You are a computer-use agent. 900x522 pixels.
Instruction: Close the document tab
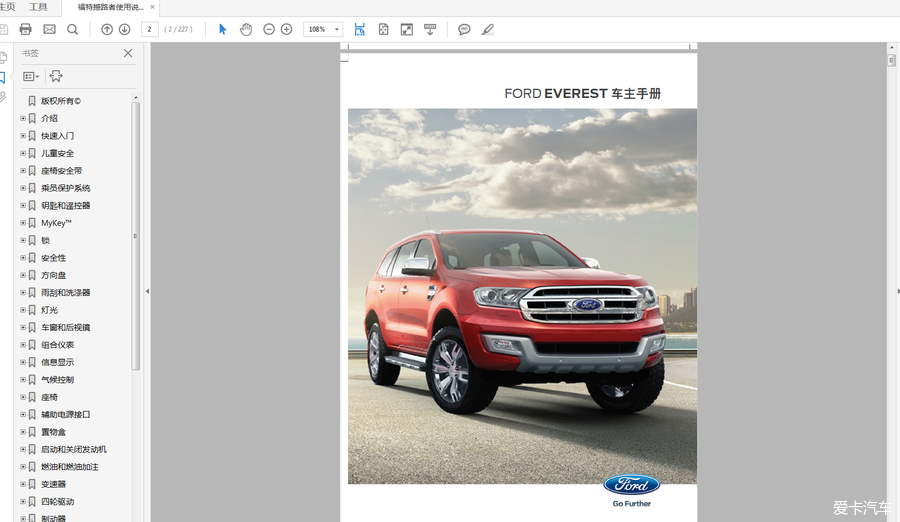152,7
